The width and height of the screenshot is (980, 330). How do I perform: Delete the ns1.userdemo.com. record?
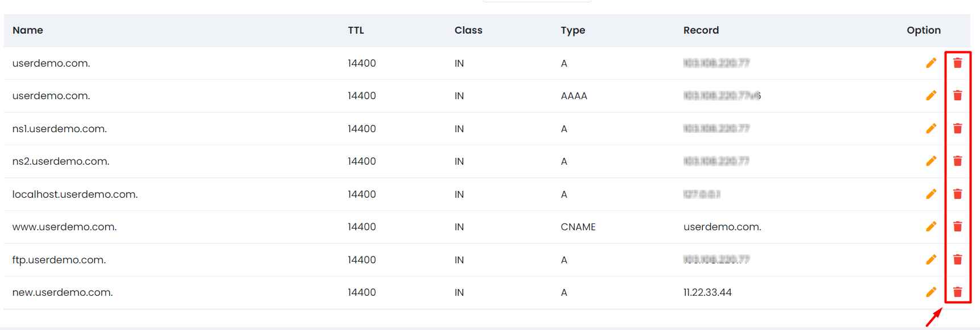point(958,128)
